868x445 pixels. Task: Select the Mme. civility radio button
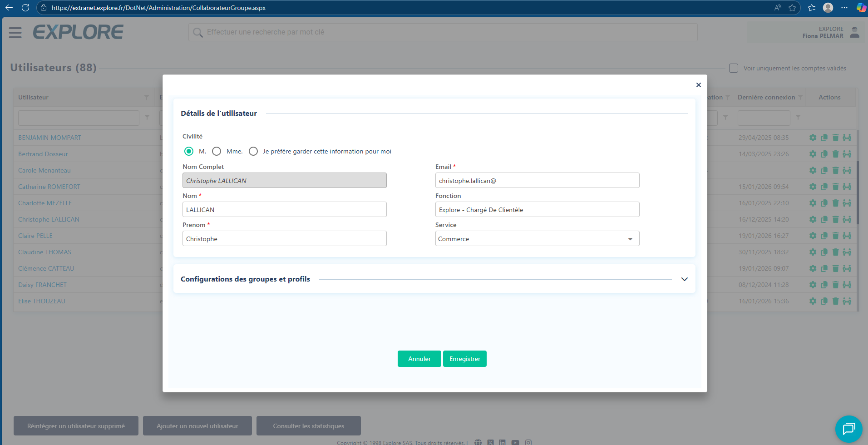[x=217, y=151]
